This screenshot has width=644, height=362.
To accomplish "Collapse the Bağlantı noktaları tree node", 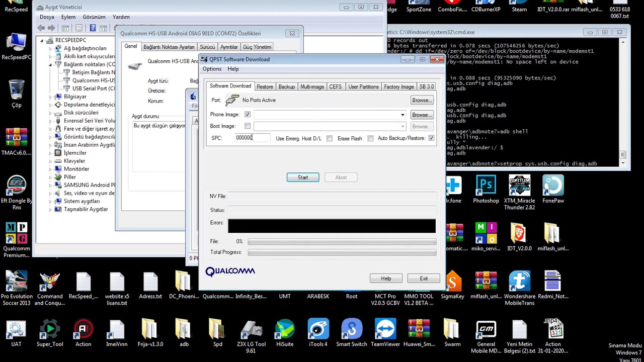I will coord(50,64).
